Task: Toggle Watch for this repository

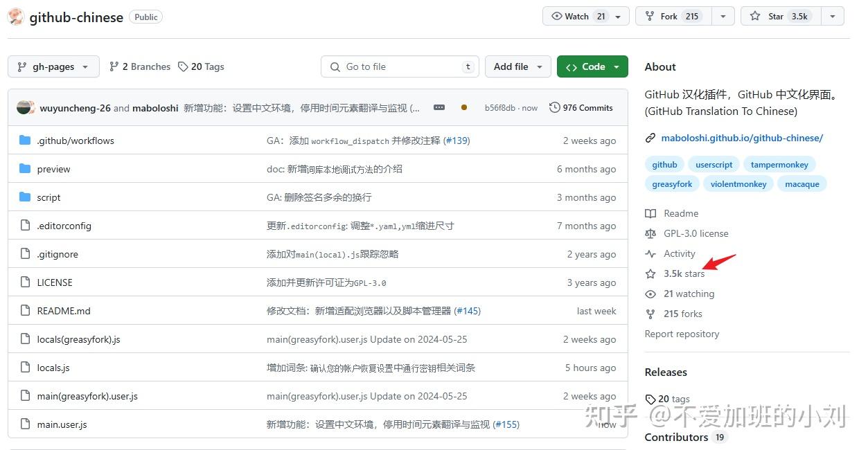Action: coord(578,15)
